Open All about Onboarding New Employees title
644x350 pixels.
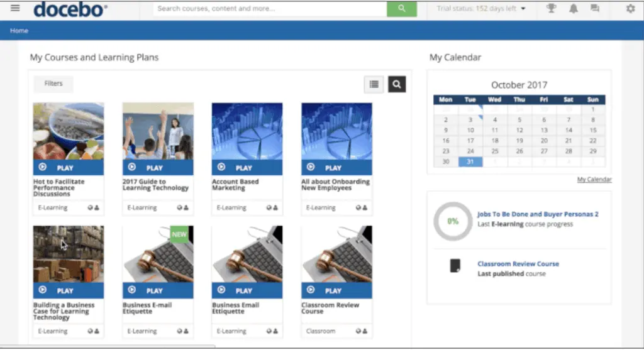coord(336,185)
